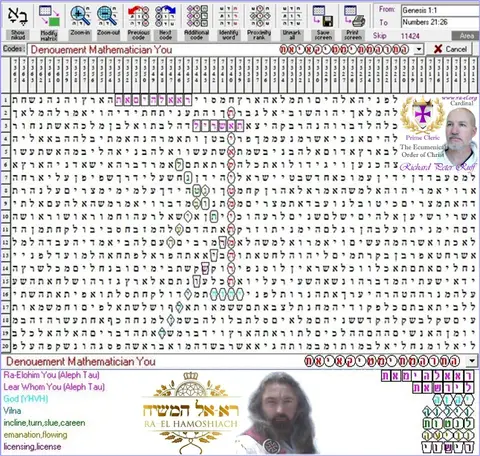The image size is (480, 456).
Task: Click the Skip value 11424
Action: pos(410,36)
